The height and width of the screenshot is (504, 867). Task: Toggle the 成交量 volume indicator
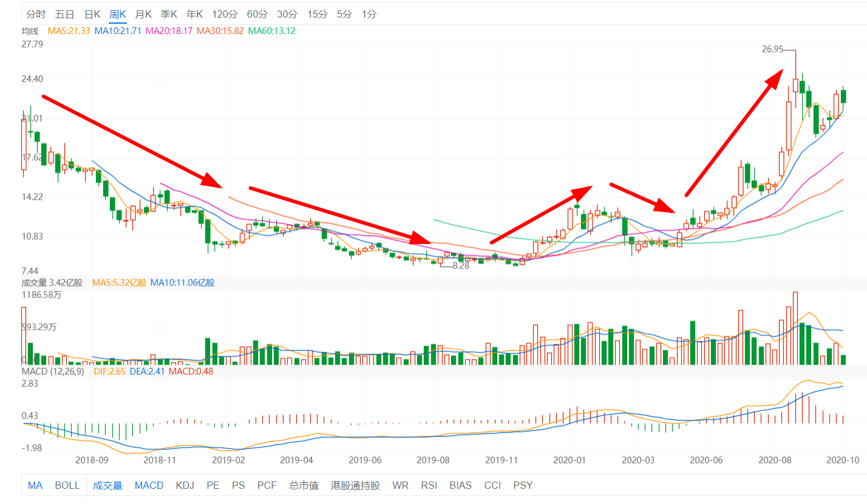pyautogui.click(x=107, y=485)
